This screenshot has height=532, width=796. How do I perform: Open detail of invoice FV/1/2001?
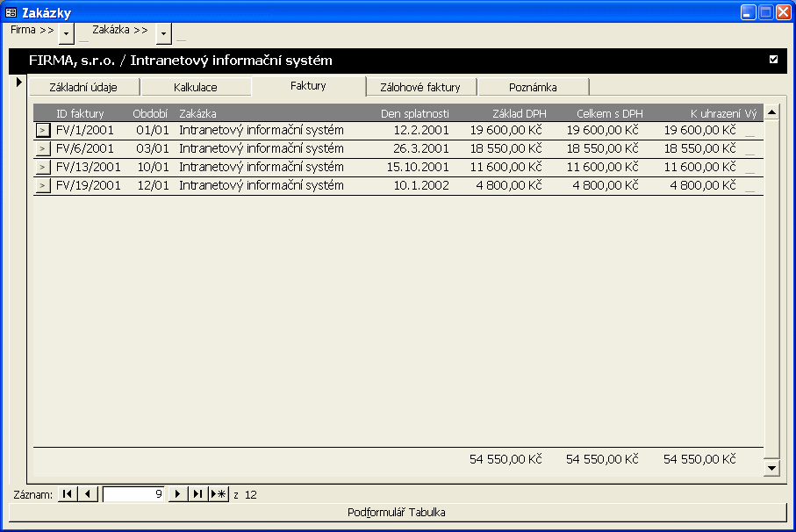click(x=43, y=130)
